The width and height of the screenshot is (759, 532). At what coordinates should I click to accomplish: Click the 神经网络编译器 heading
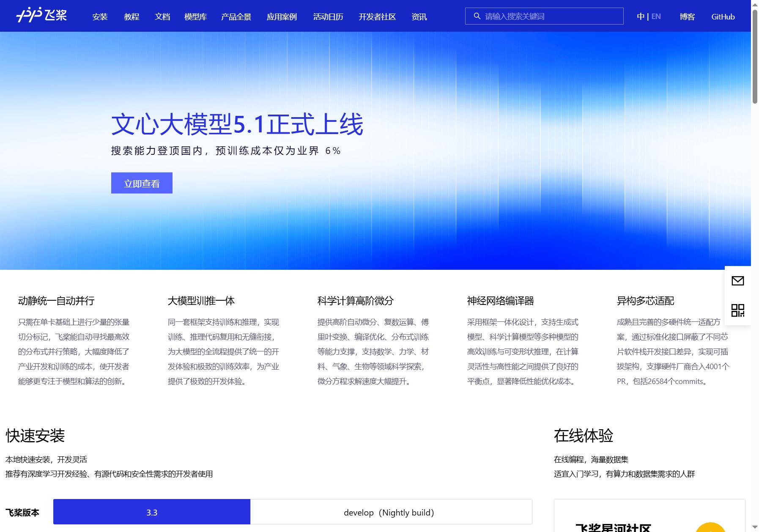pyautogui.click(x=501, y=301)
